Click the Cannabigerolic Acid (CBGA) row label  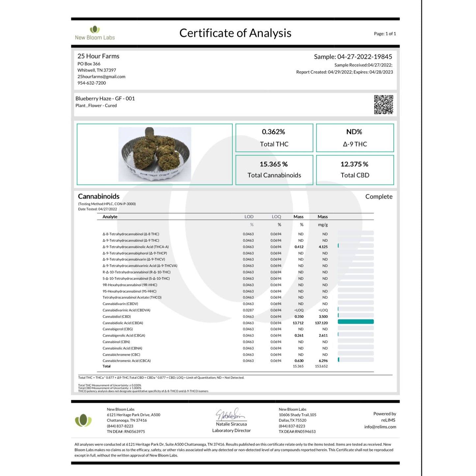pos(124,336)
